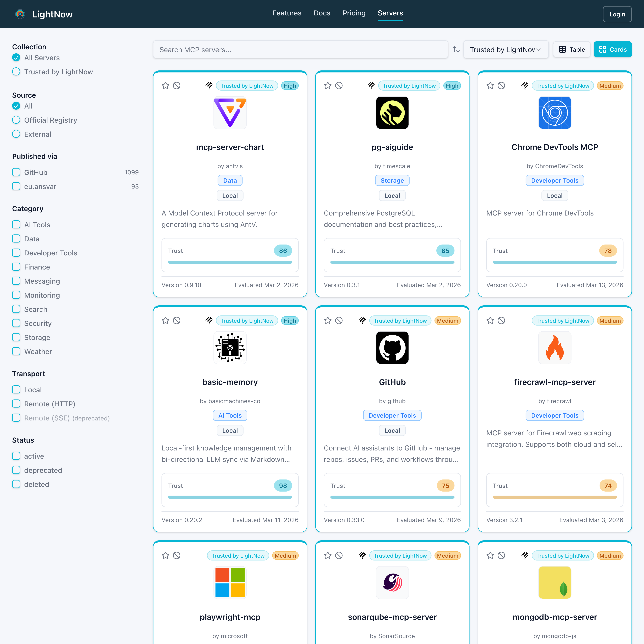This screenshot has height=644, width=644.
Task: Star the Chrome DevTools MCP card
Action: click(x=490, y=86)
